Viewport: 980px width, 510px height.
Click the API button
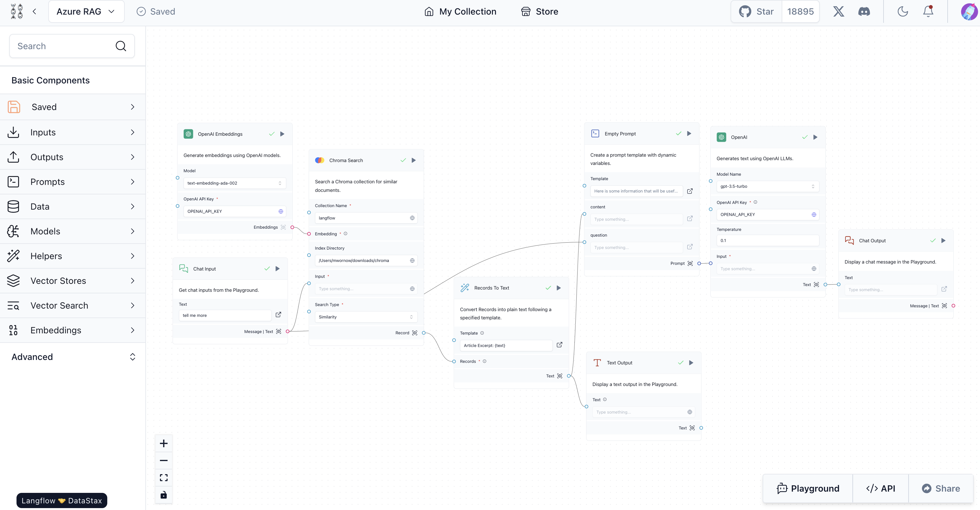(880, 489)
